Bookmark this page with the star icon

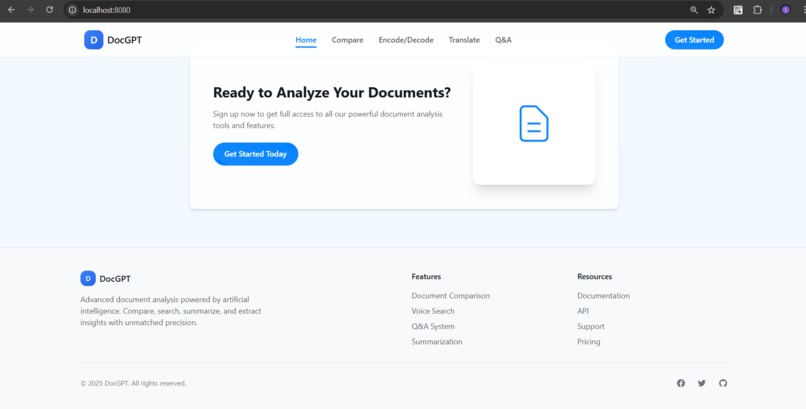point(711,10)
